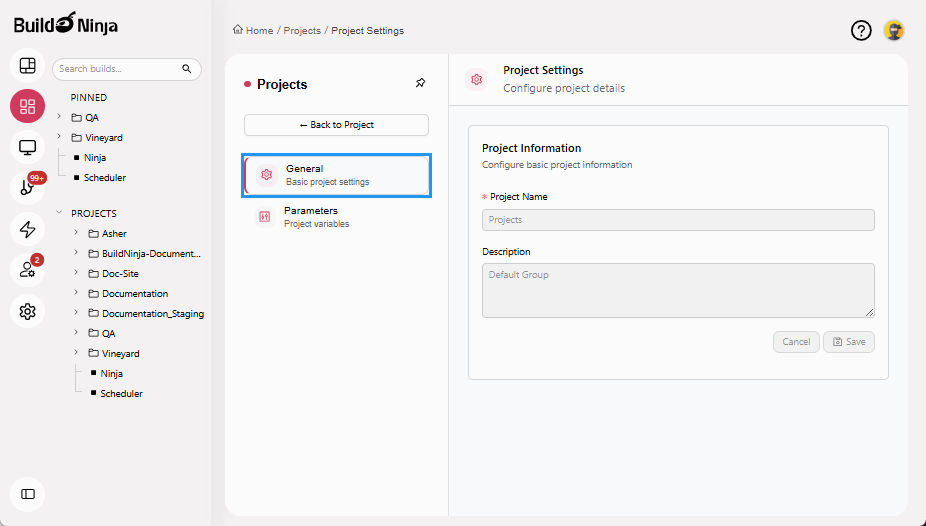Focus the Search builds field
Screen dimensions: 926x526
127,69
